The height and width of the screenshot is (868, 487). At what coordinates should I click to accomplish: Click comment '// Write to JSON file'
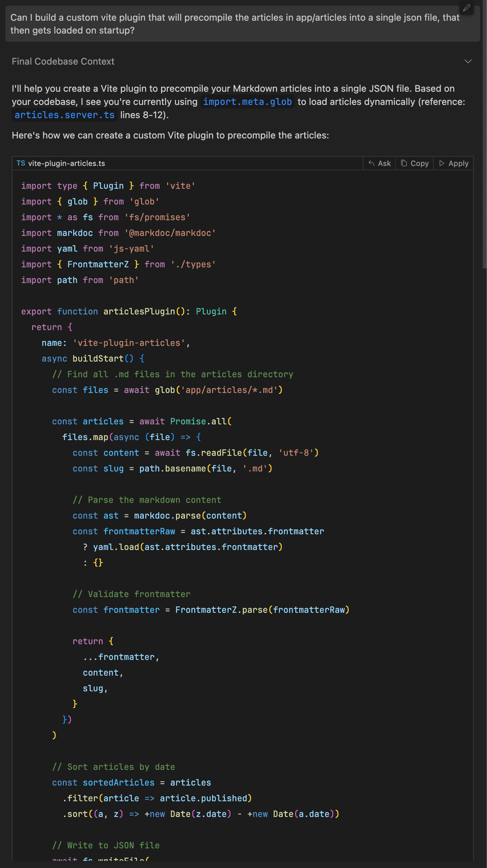[x=106, y=846]
